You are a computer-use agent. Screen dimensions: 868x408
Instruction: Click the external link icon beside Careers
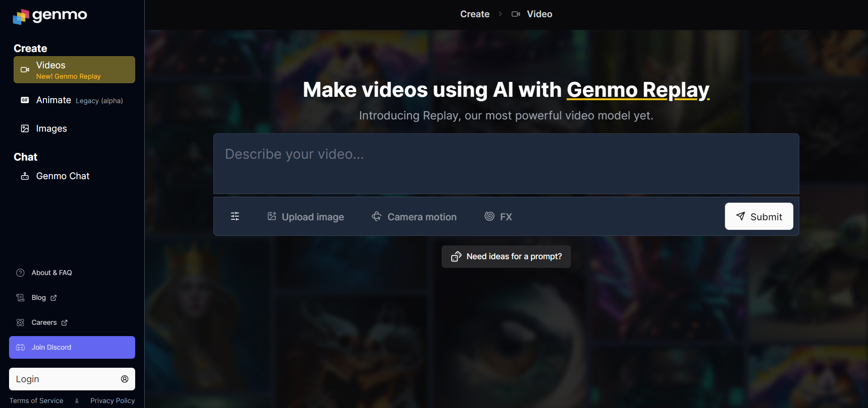[64, 323]
